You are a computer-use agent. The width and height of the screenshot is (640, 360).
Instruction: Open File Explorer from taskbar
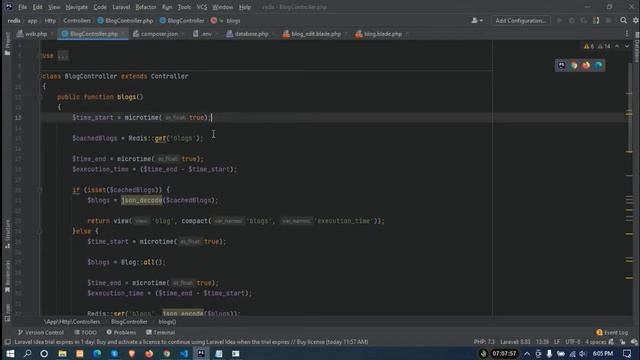(62, 353)
